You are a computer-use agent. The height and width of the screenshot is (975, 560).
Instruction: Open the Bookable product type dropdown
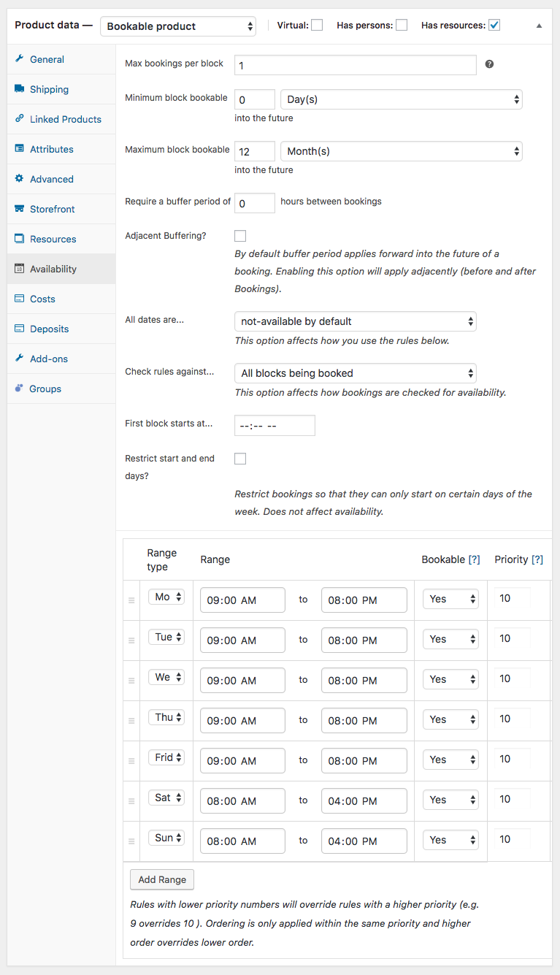tap(178, 26)
